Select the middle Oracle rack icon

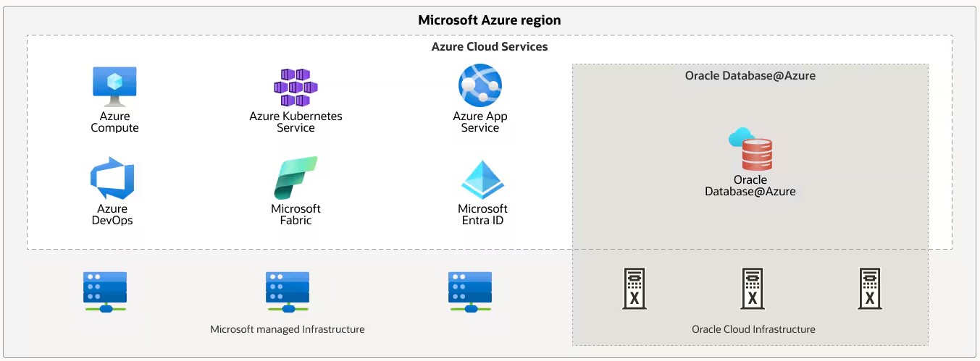click(753, 289)
